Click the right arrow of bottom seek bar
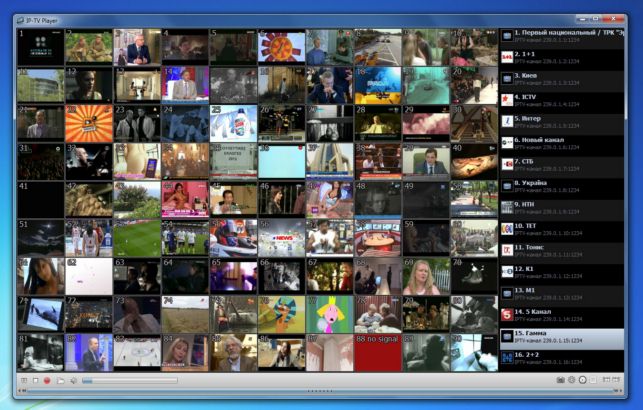643x410 pixels. coord(620,391)
